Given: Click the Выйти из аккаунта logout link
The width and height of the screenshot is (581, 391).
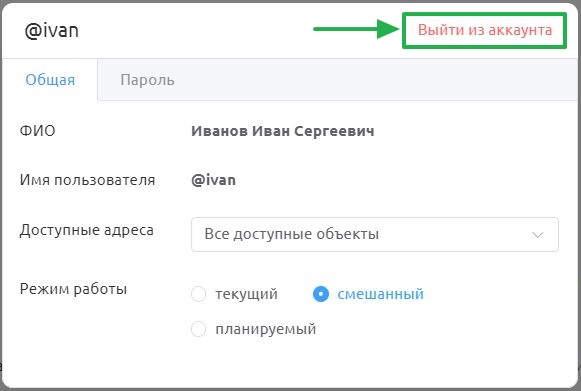Looking at the screenshot, I should pyautogui.click(x=485, y=30).
